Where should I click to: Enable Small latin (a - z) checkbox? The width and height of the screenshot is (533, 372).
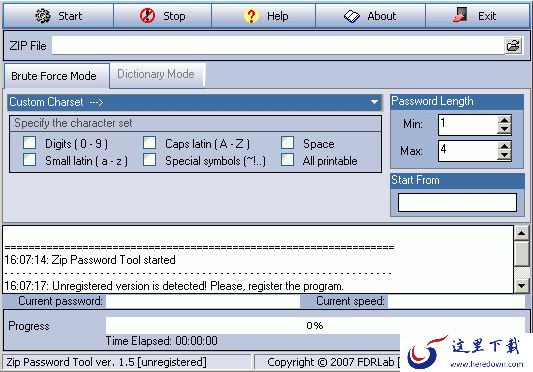pyautogui.click(x=30, y=159)
